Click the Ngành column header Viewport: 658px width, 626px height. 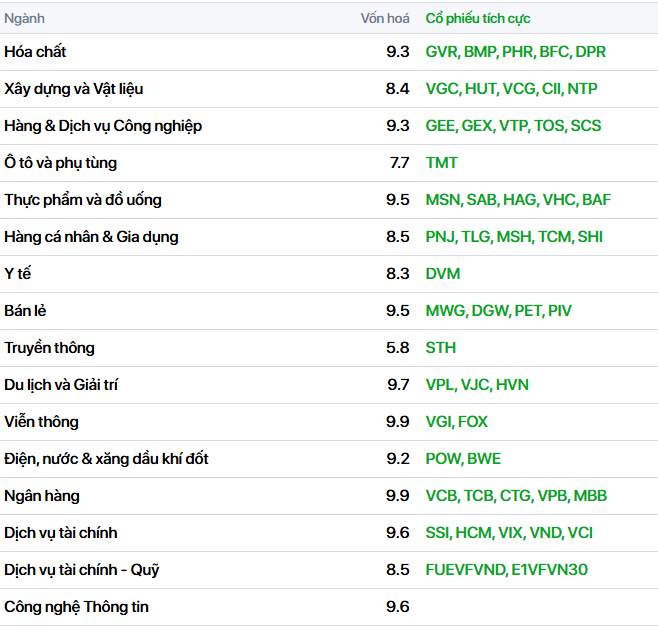[x=25, y=18]
